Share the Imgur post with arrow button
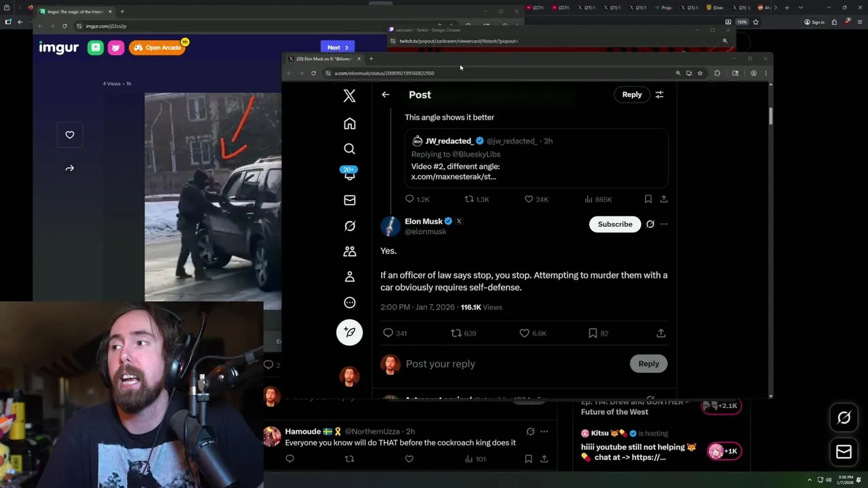Screen dimensions: 868x488 coord(70,168)
